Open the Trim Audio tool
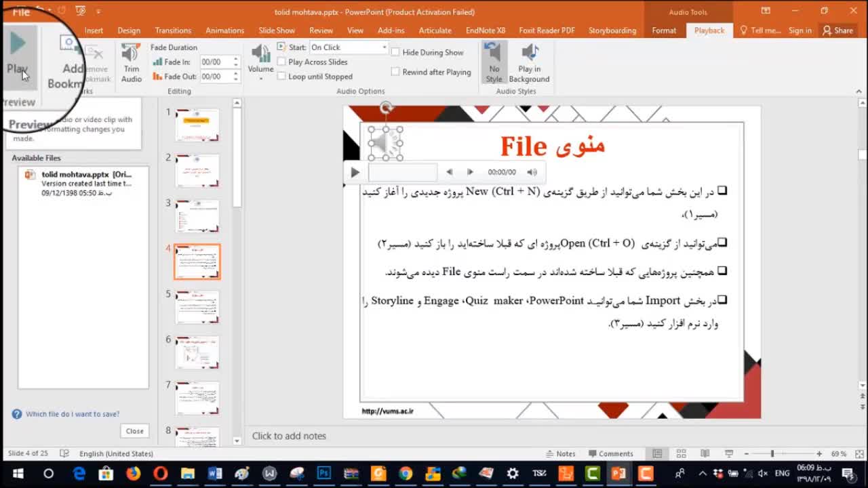The width and height of the screenshot is (868, 488). pos(132,63)
